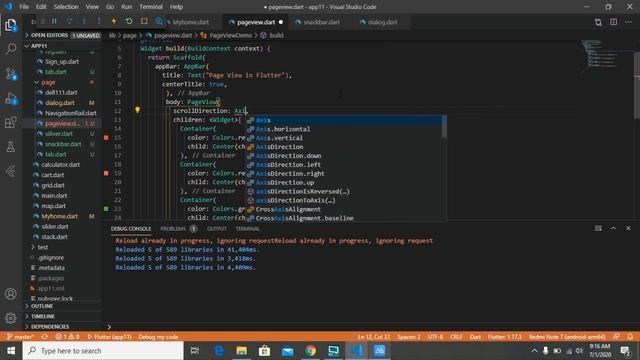This screenshot has height=360, width=640.
Task: Expand the Timeline section
Action: [x=62, y=316]
